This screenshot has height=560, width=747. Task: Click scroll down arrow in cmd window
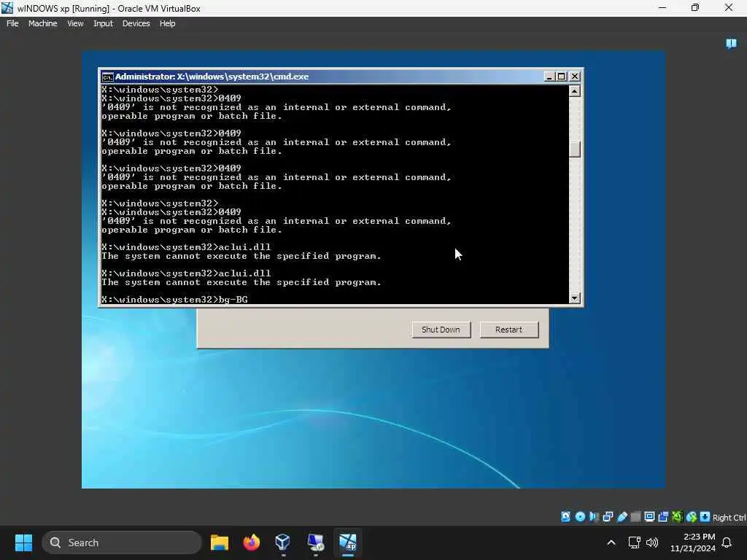(x=575, y=298)
